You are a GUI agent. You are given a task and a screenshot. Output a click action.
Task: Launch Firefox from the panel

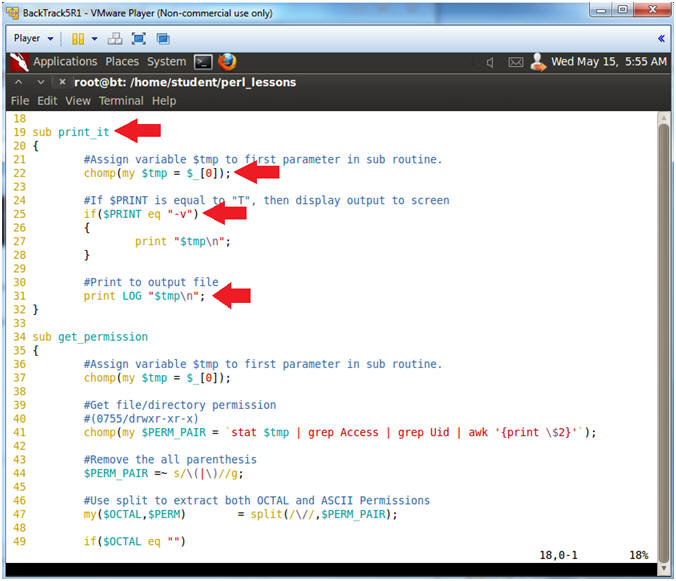coord(227,62)
